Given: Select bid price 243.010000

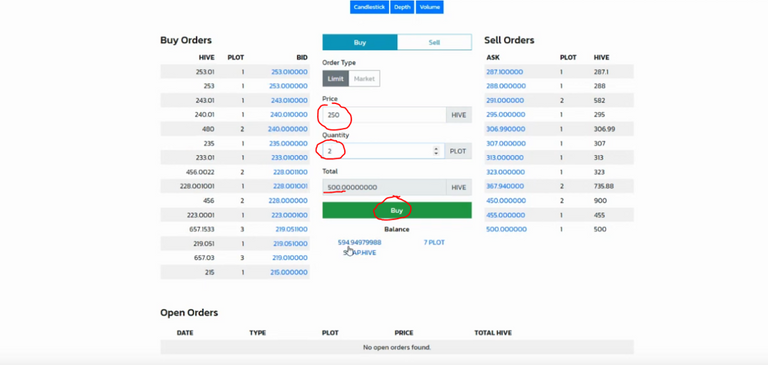Looking at the screenshot, I should click(289, 100).
